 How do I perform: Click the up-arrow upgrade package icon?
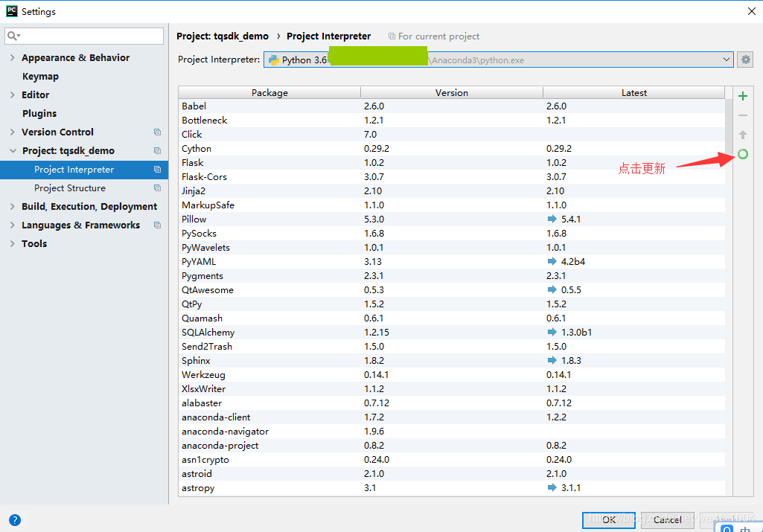743,135
